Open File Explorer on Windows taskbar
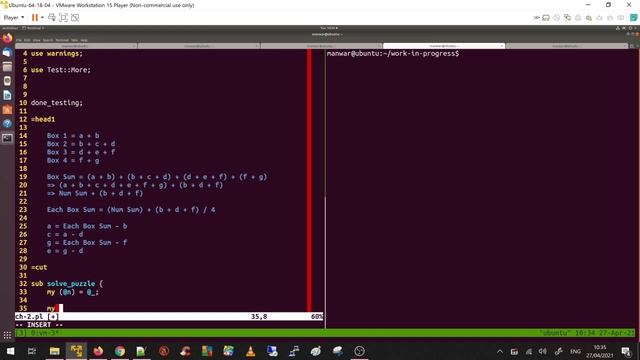This screenshot has width=640, height=360. click(54, 351)
